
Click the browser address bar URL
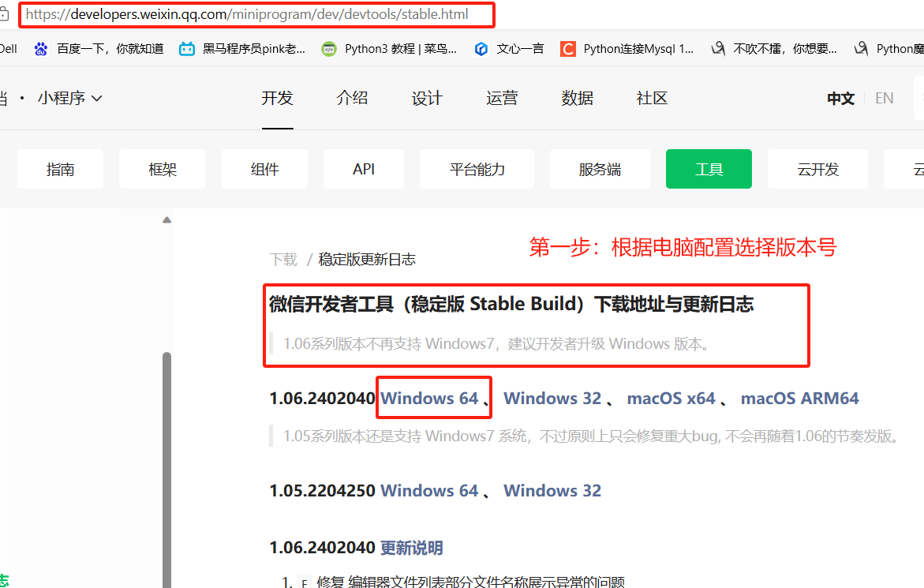(247, 14)
